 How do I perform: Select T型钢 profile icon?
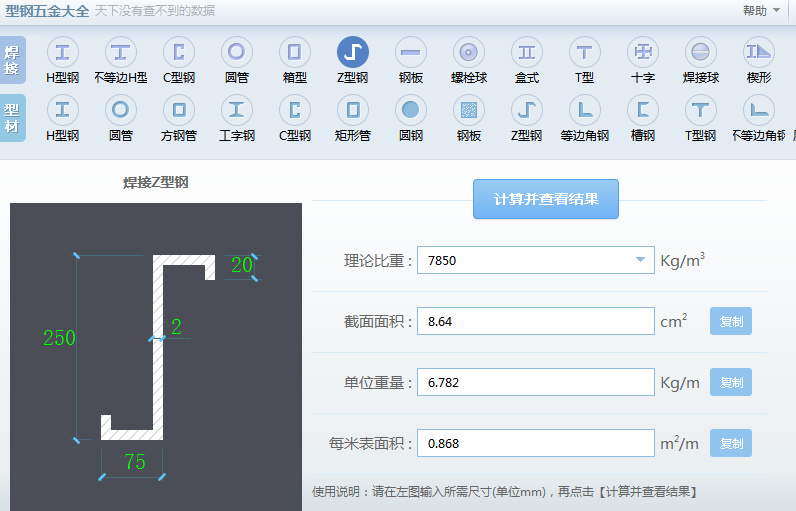(701, 110)
